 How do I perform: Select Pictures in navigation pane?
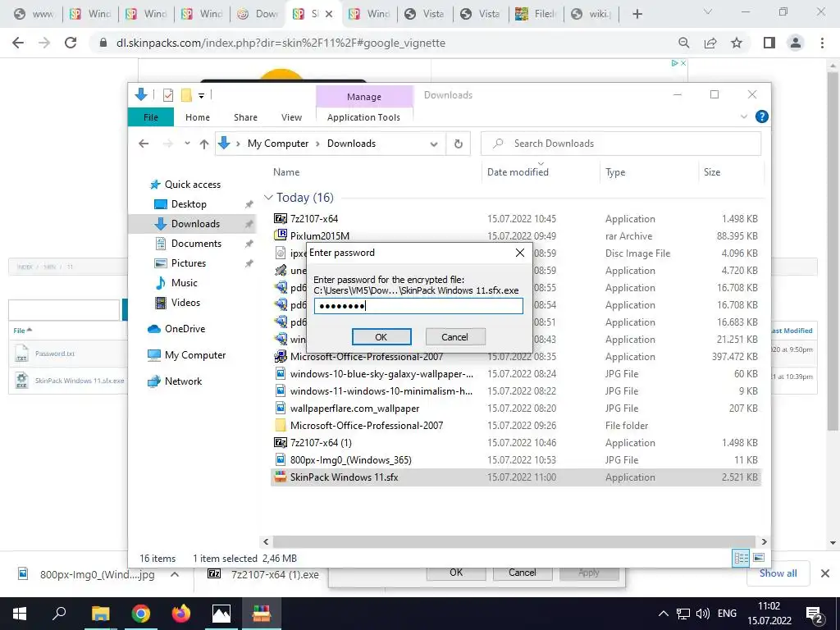coord(188,263)
